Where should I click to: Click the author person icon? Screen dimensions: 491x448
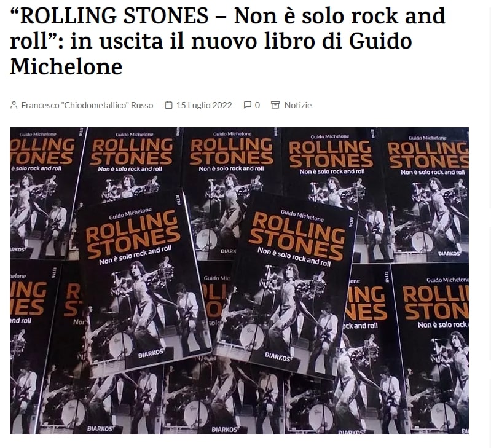coord(14,105)
